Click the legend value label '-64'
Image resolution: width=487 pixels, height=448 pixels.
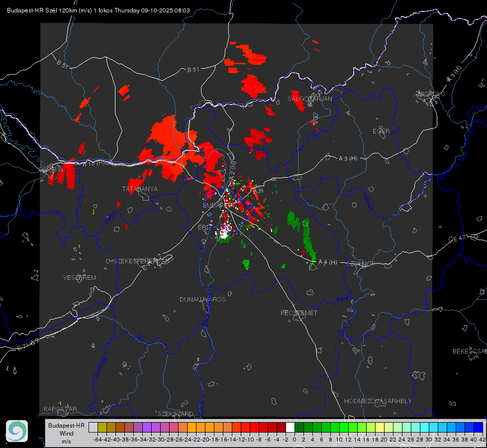coord(97,440)
